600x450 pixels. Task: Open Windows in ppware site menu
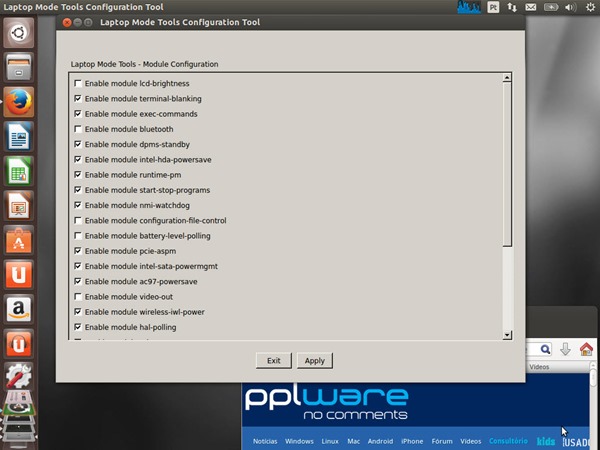pyautogui.click(x=299, y=441)
